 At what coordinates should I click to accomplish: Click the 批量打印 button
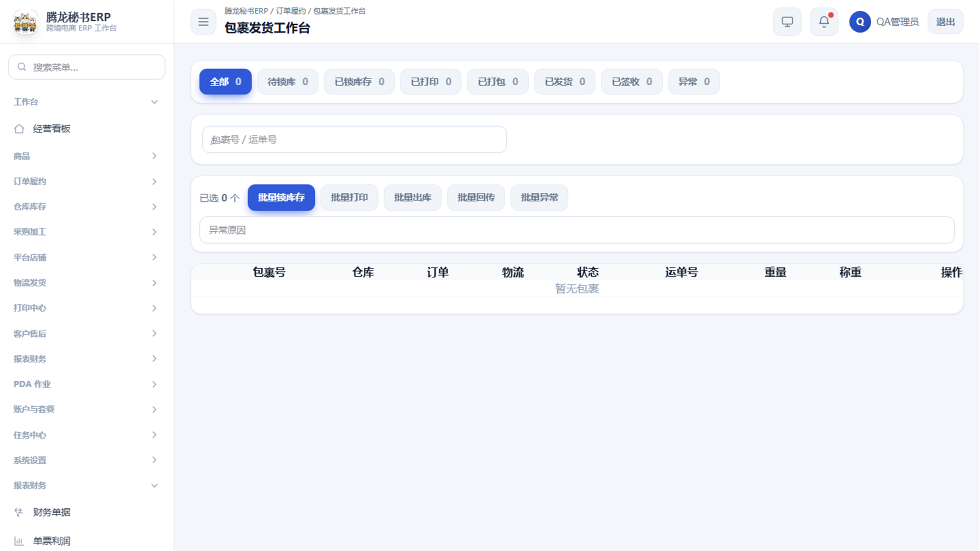[x=349, y=197]
